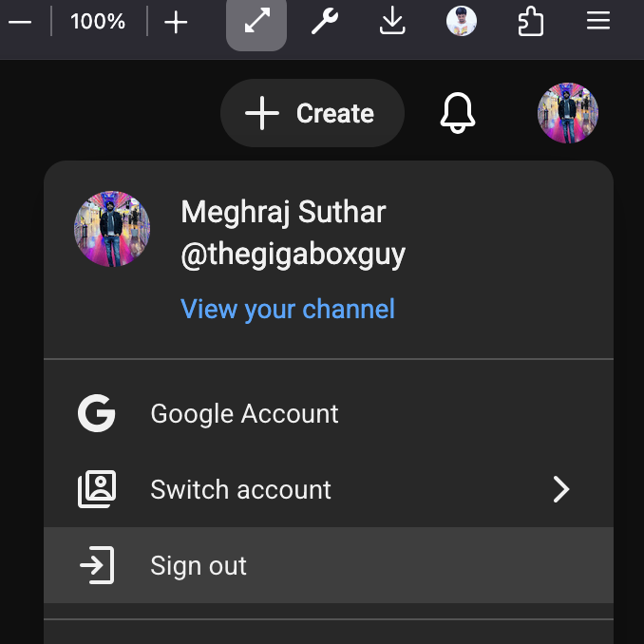Click the profile picture beside Meghraj Suthar

(x=112, y=229)
